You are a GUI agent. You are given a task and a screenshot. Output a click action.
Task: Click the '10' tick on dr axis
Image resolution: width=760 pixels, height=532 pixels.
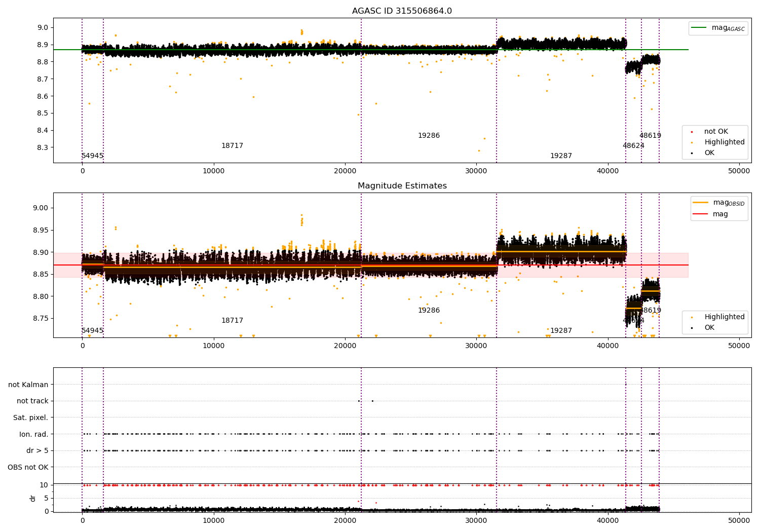coord(44,485)
